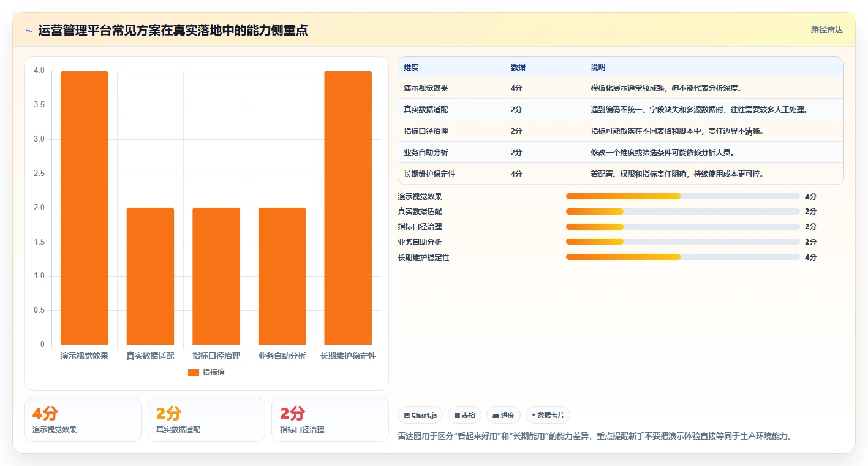
Task: Click the 演示视觉效果 label in the progress list
Action: [420, 197]
